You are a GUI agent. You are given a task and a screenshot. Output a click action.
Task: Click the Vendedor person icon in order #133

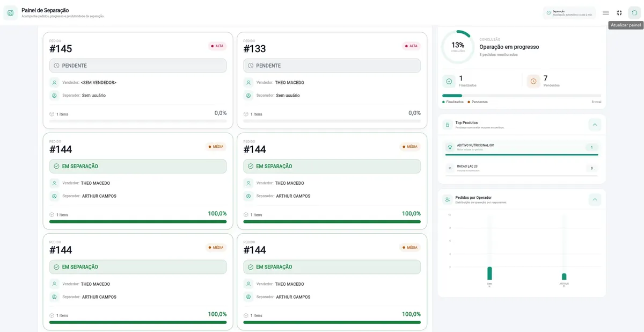point(248,83)
